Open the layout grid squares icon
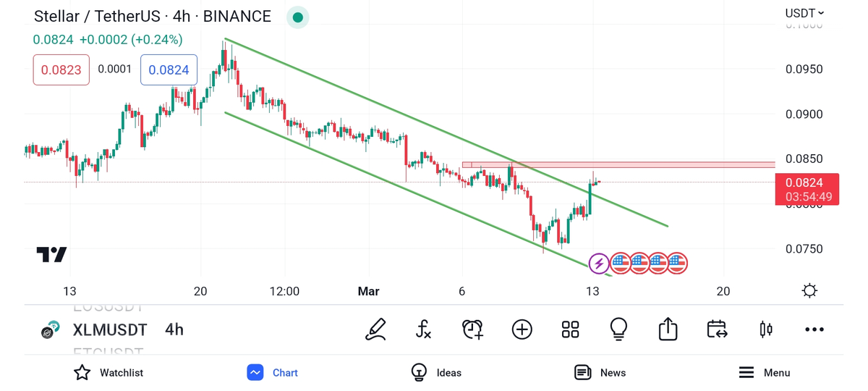The image size is (868, 391). [570, 329]
